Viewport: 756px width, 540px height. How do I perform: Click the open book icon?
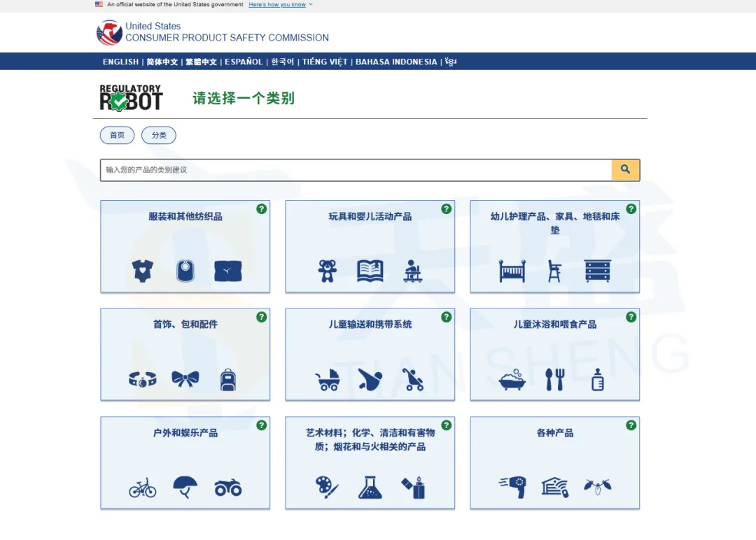click(x=370, y=271)
